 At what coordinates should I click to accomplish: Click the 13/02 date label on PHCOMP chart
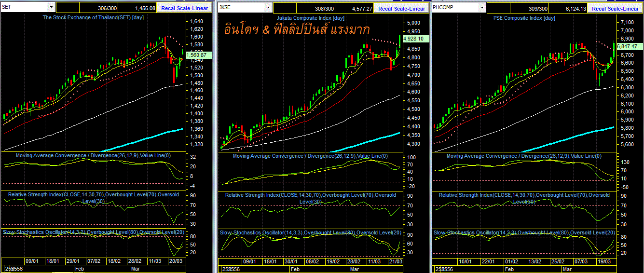(x=534, y=261)
